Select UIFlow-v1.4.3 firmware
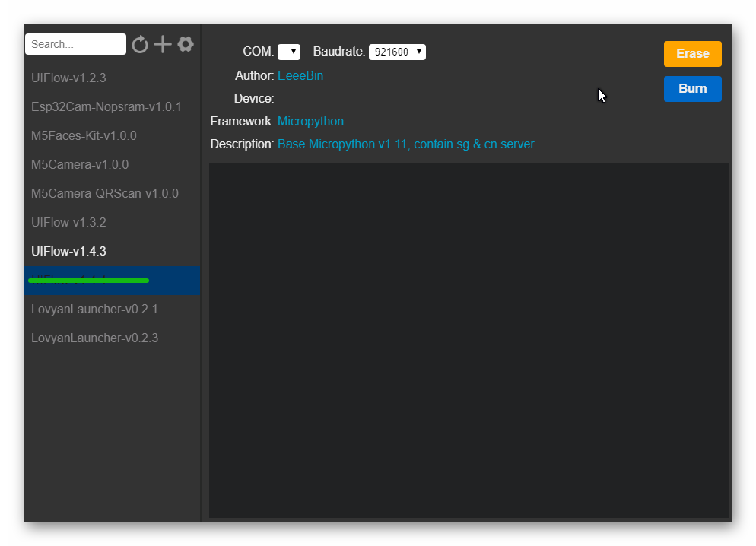Screen dimensions: 756x546 (68, 251)
